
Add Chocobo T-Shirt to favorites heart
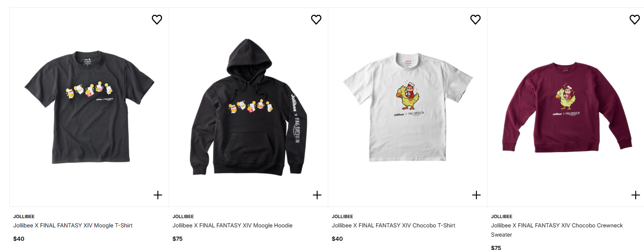point(475,19)
